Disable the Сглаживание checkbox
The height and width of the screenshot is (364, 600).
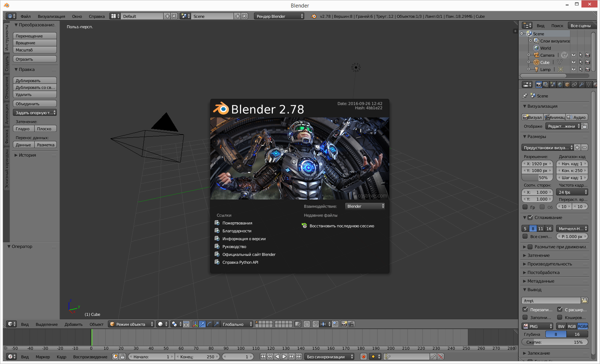coord(530,217)
